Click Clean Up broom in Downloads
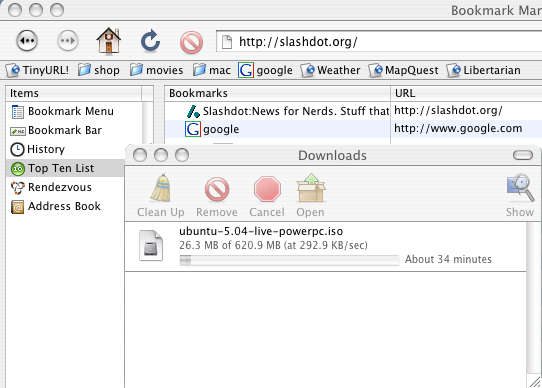542x388 pixels. click(161, 196)
